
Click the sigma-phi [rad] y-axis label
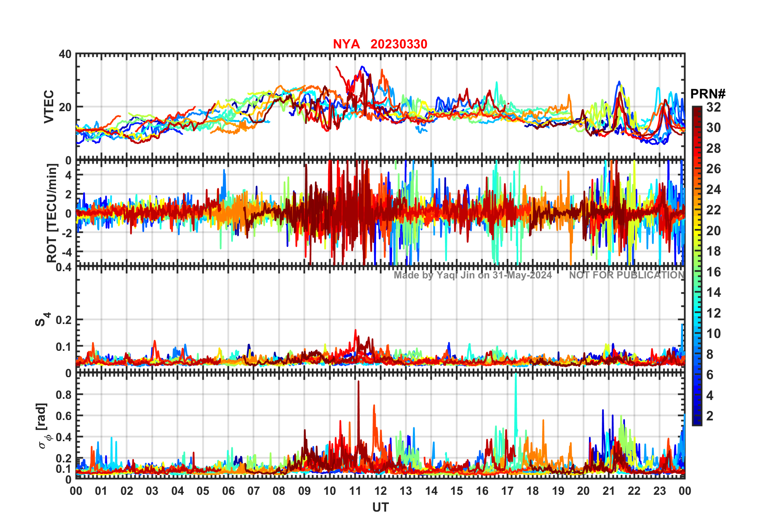44,426
